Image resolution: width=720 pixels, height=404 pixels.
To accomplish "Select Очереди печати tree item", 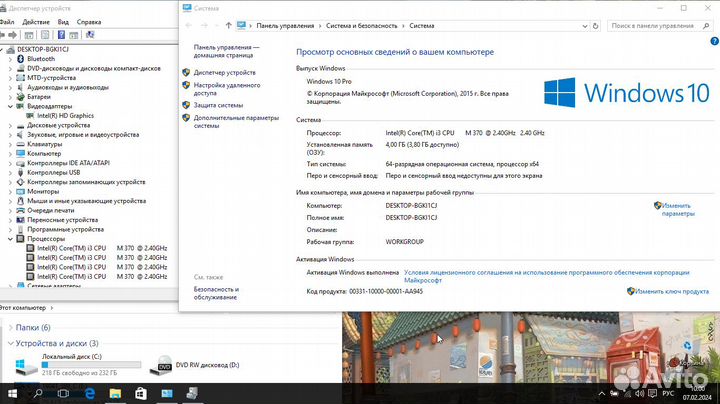I will tap(51, 210).
